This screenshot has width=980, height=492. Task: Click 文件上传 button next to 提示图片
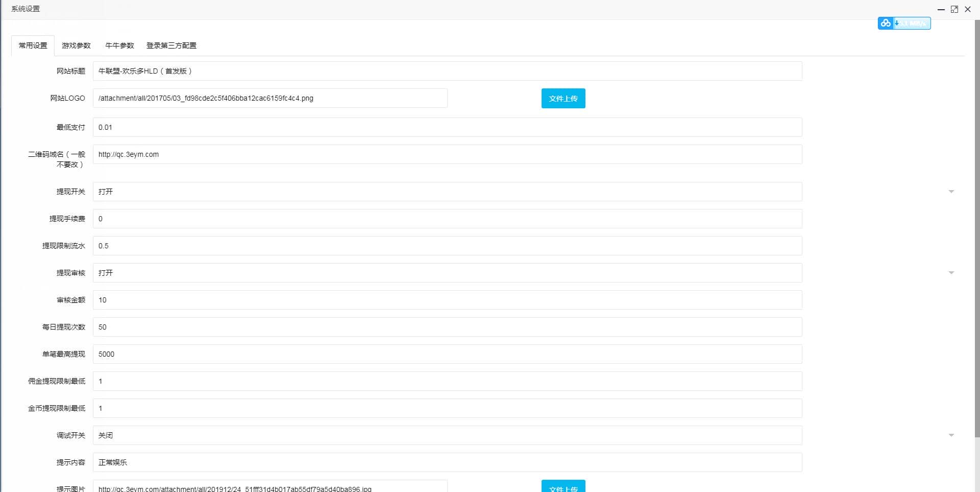coord(563,487)
